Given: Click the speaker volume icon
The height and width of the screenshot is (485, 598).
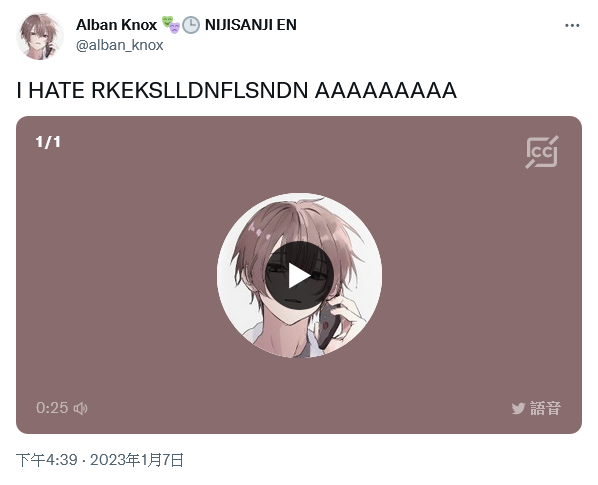Looking at the screenshot, I should click(80, 408).
